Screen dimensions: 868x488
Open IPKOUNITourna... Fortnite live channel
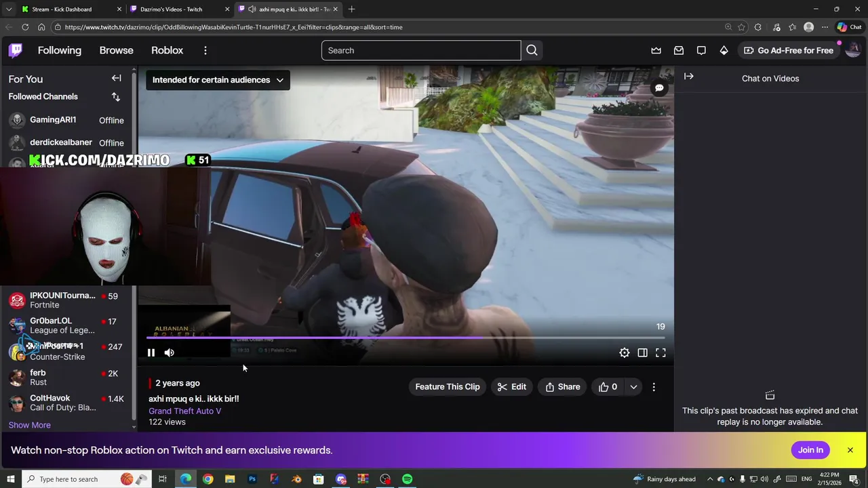(x=66, y=300)
